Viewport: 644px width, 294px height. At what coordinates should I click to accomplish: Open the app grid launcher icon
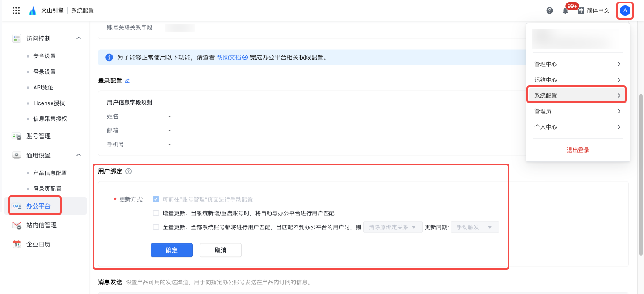(x=16, y=10)
